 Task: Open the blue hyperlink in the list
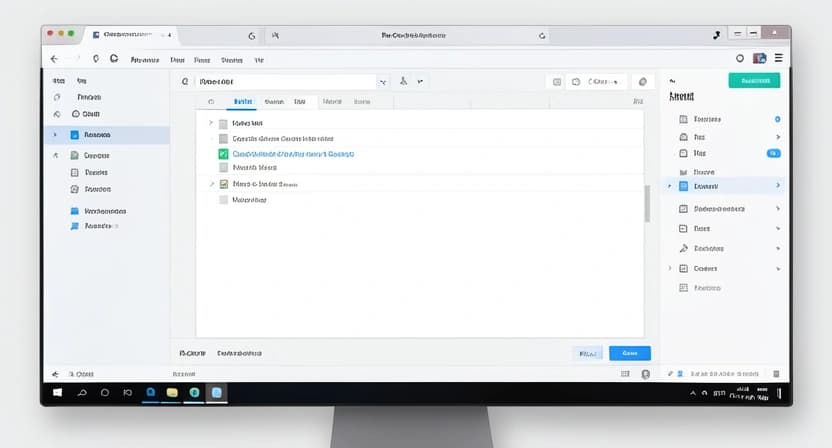tap(293, 154)
